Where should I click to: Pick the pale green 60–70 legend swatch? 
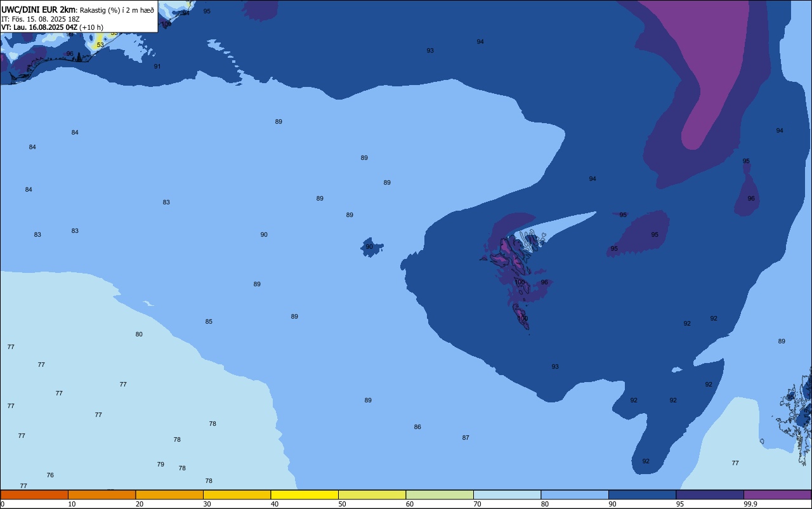tap(440, 494)
